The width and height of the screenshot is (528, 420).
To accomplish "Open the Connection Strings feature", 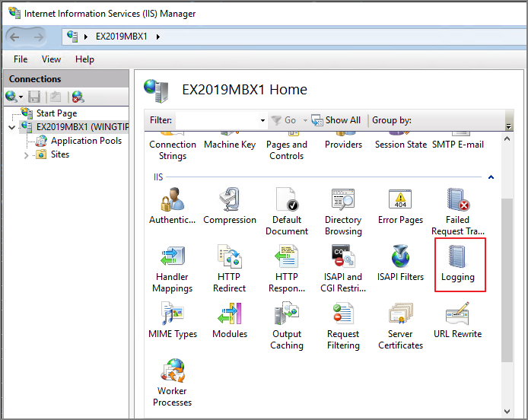I will tap(173, 147).
